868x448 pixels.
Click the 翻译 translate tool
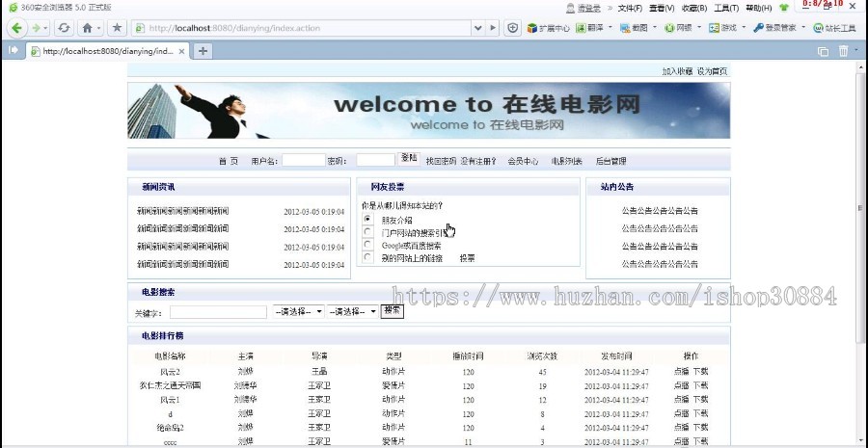[589, 28]
